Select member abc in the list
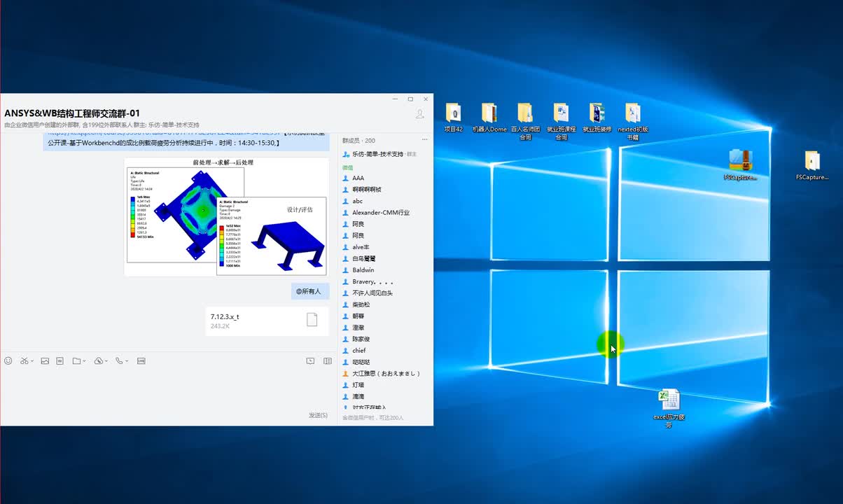Viewport: 843px width, 504px height. click(384, 201)
